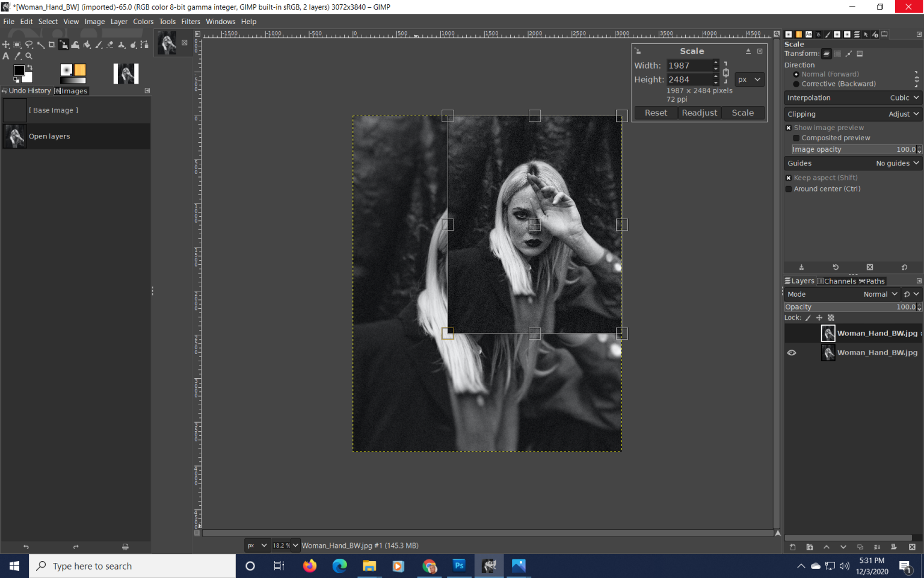Activate the Eraser tool
924x578 pixels.
tap(110, 45)
